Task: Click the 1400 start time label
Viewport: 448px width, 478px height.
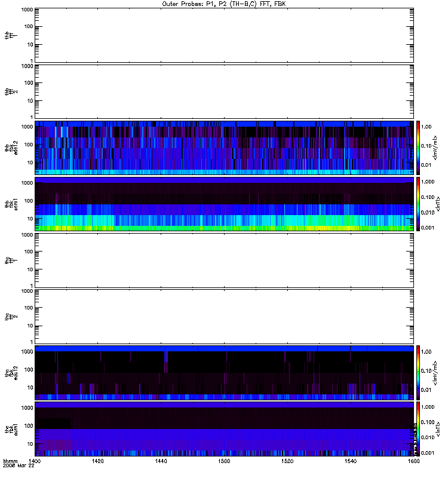Action: click(35, 461)
